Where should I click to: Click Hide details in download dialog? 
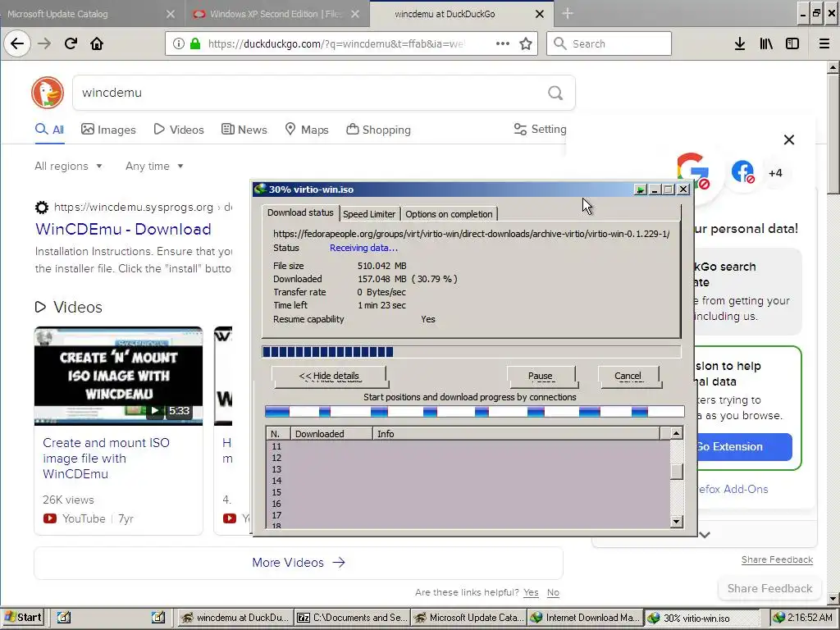[329, 376]
